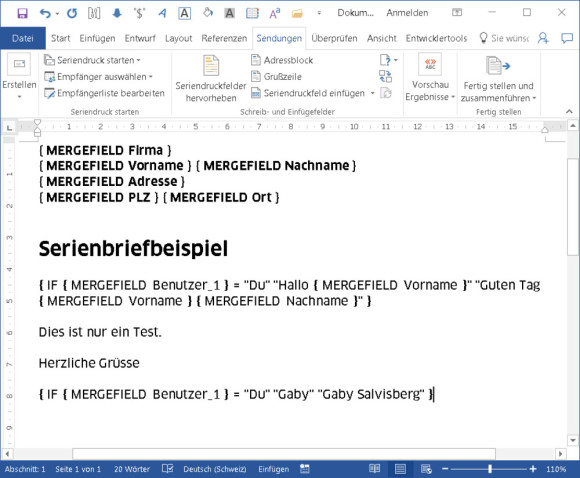The height and width of the screenshot is (478, 580).
Task: Click the Save icon in quick access toolbar
Action: pos(23,14)
